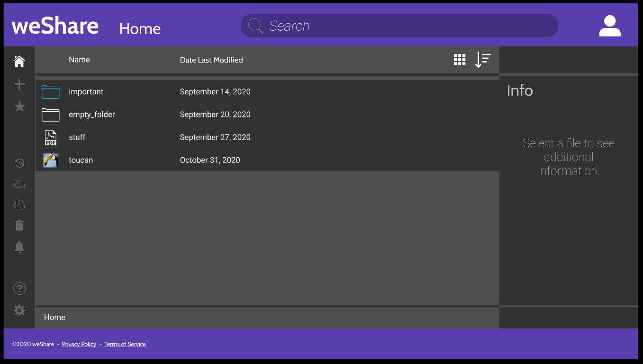Screen dimensions: 643x364
Task: Click the empty_folder folder icon
Action: (x=51, y=115)
